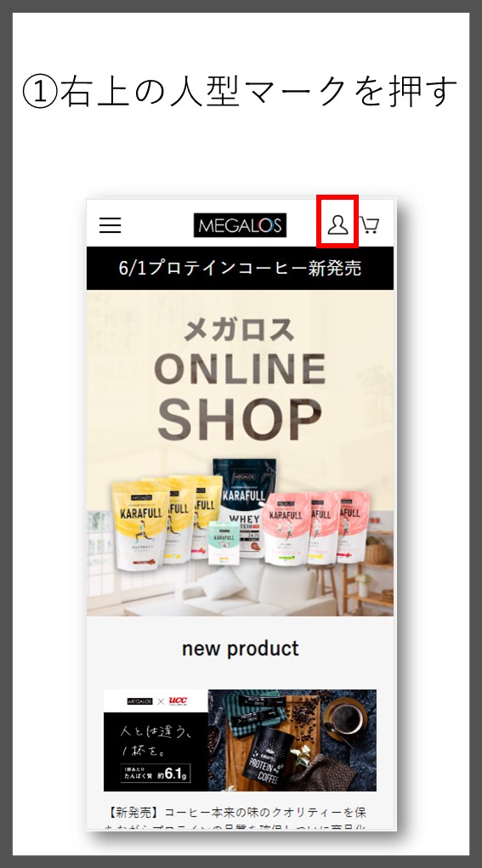The width and height of the screenshot is (482, 868).
Task: Click the new product section heading
Action: [x=241, y=648]
